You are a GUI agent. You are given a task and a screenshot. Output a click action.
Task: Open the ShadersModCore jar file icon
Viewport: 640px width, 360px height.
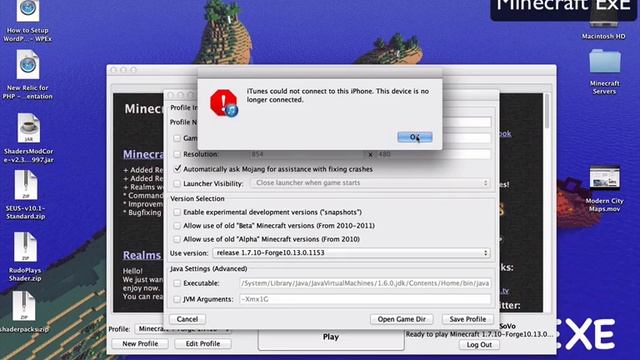(28, 128)
